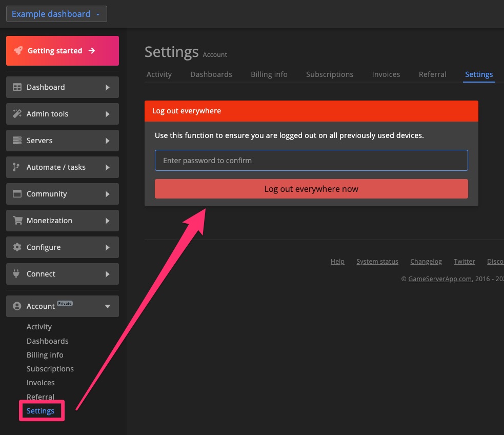Select Invoices in the Account sidebar
504x435 pixels.
[x=41, y=382]
